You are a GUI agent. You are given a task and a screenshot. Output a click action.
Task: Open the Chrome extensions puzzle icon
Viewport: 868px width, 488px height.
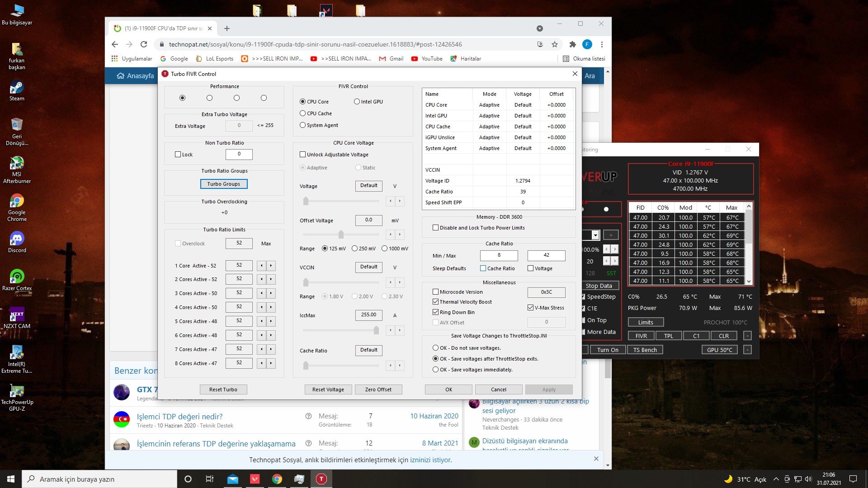[x=572, y=44]
